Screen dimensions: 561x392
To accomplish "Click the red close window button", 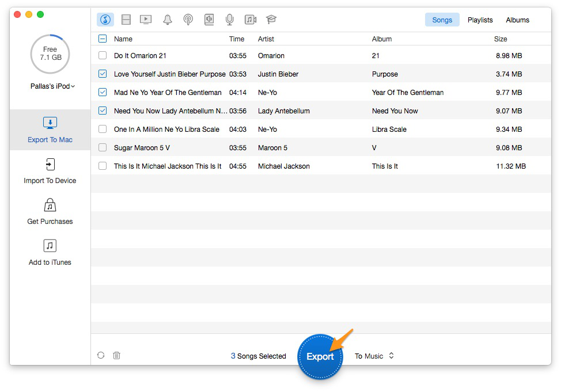I will [x=17, y=14].
